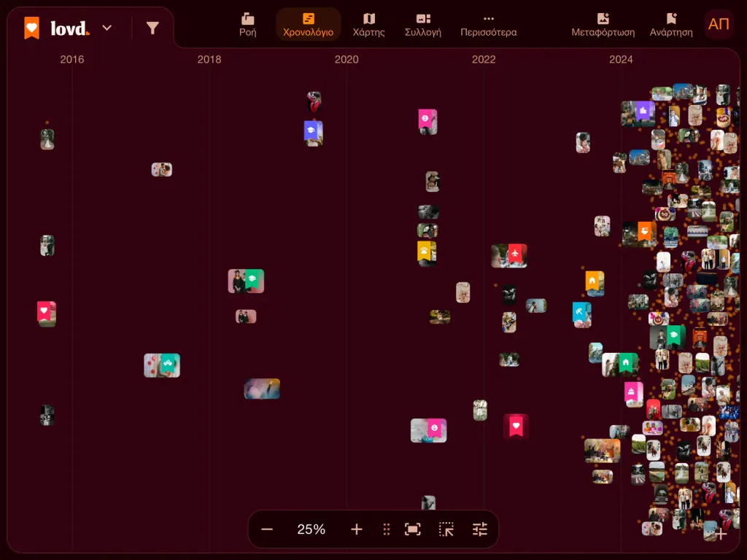The width and height of the screenshot is (747, 560).
Task: Click the Ανάρτηση button
Action: 671,25
